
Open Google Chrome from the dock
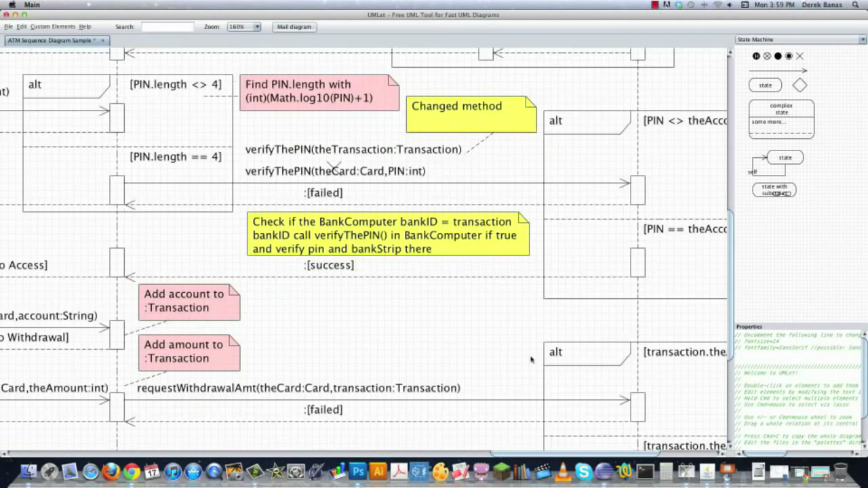click(x=132, y=471)
